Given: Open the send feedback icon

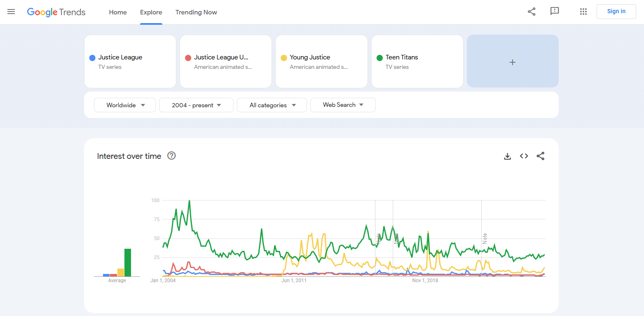Looking at the screenshot, I should (x=555, y=12).
